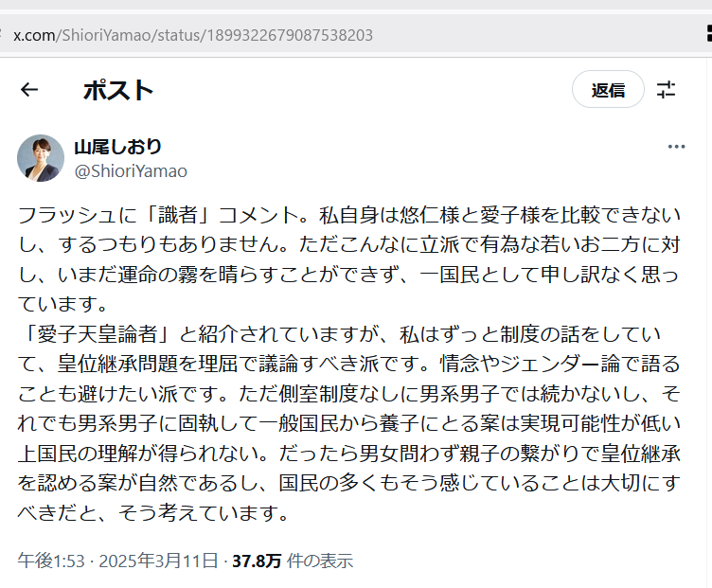Click the 37.8万 view count

pos(257,561)
